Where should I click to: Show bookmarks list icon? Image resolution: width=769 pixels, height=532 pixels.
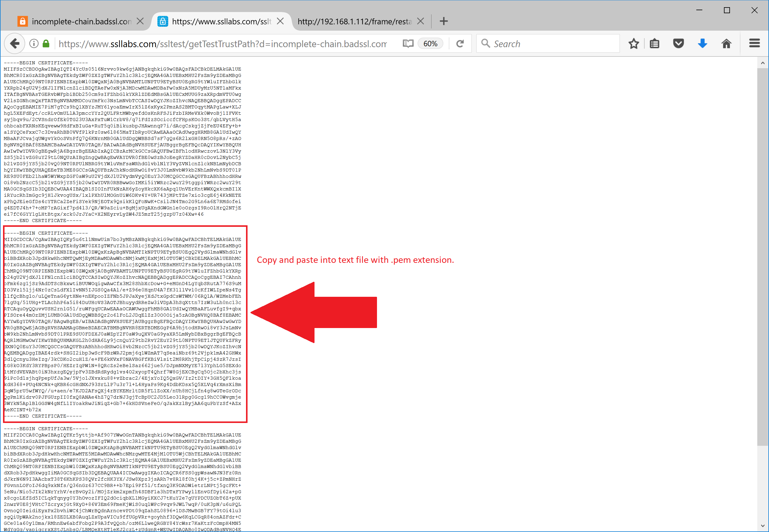point(654,44)
